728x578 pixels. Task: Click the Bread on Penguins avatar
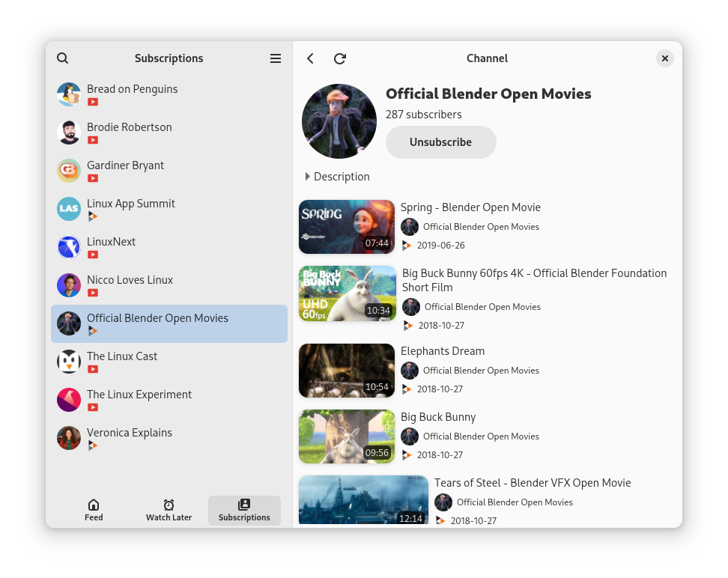click(x=69, y=94)
